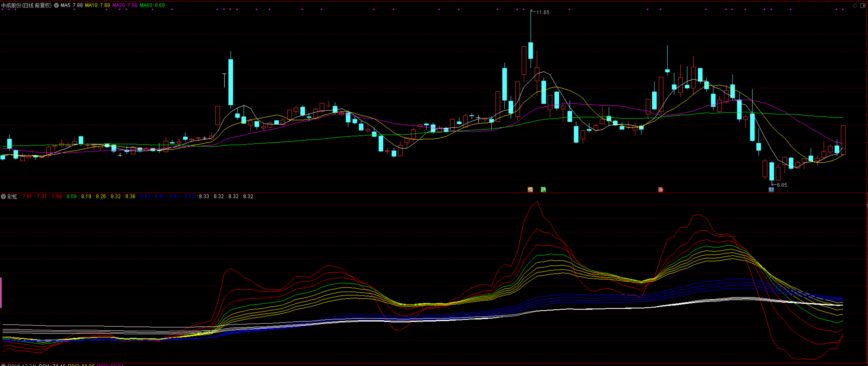Expand the 彩虹 indicator dropdown arrow
Image resolution: width=868 pixels, height=366 pixels.
pyautogui.click(x=3, y=196)
